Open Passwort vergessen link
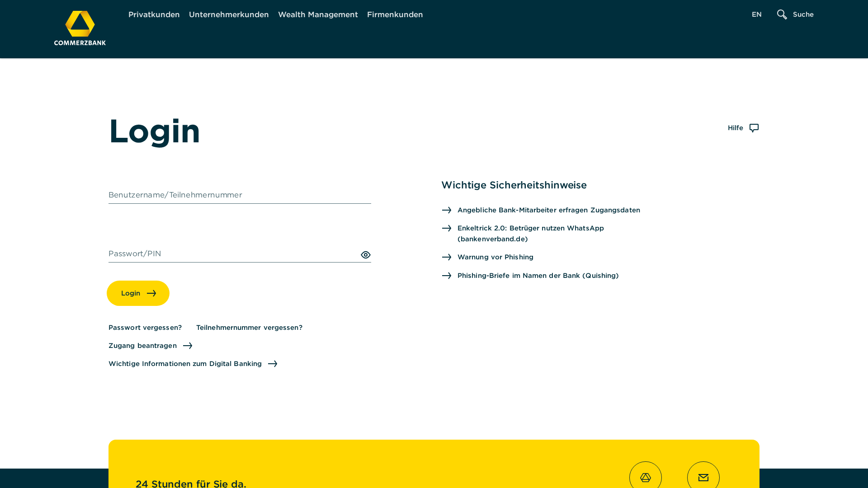868x488 pixels. pyautogui.click(x=145, y=327)
